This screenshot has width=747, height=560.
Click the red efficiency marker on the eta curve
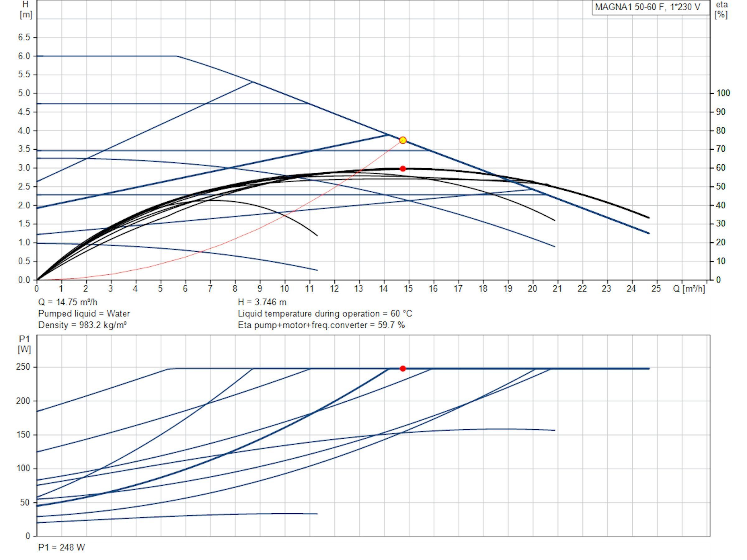(x=402, y=168)
